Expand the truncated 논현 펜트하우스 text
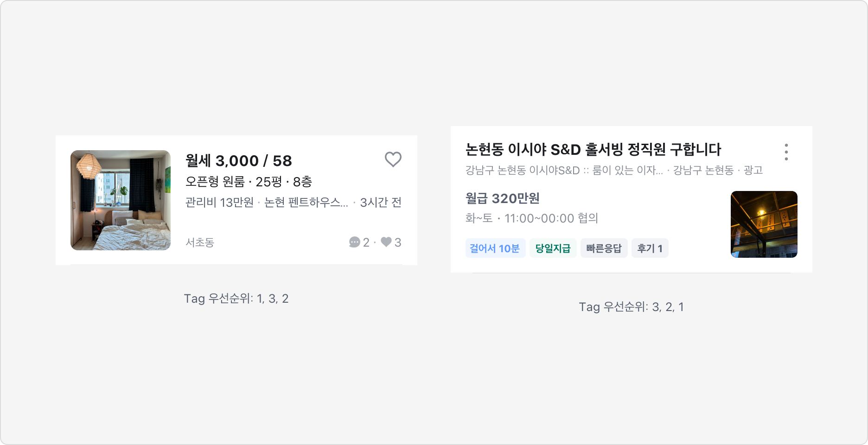The height and width of the screenshot is (445, 868). pos(306,203)
